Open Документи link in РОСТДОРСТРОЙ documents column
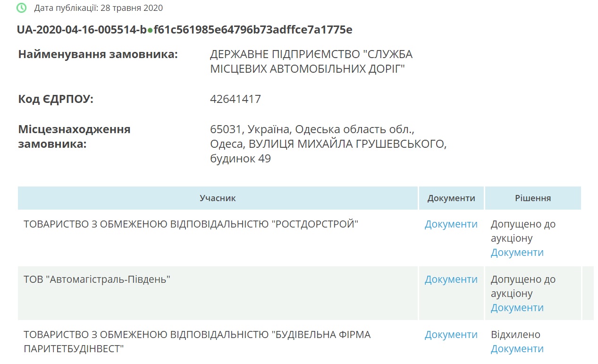The image size is (598, 364). click(451, 224)
